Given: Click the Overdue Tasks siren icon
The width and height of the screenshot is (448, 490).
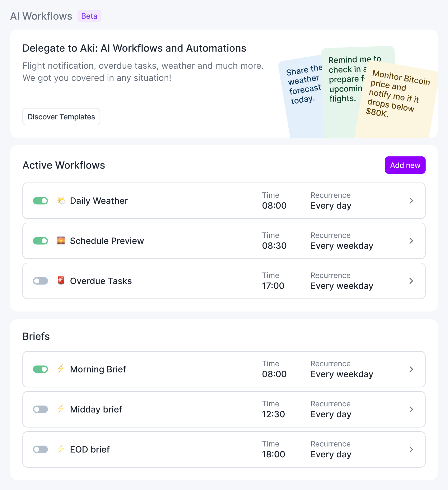Looking at the screenshot, I should point(61,281).
